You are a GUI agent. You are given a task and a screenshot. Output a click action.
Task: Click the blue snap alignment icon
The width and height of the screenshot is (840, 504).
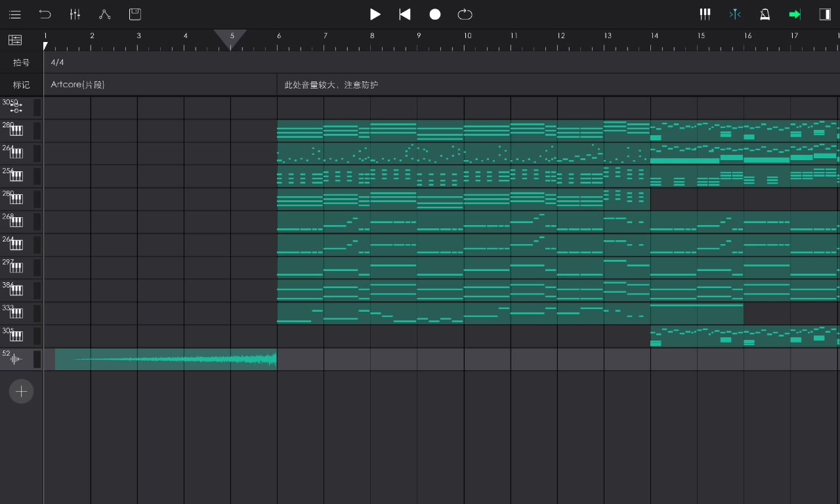pyautogui.click(x=735, y=14)
